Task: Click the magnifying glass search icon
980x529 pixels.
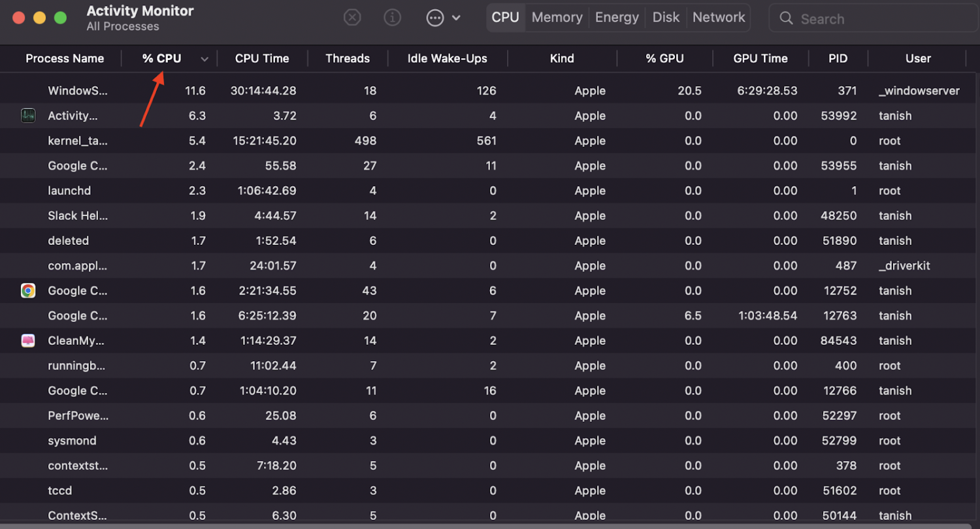Action: point(787,18)
